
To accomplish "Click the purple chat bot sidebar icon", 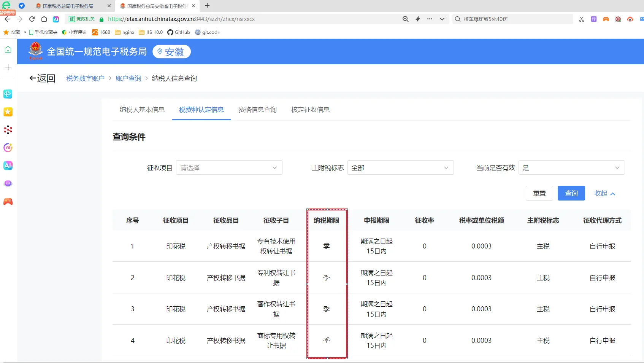I will tap(8, 183).
